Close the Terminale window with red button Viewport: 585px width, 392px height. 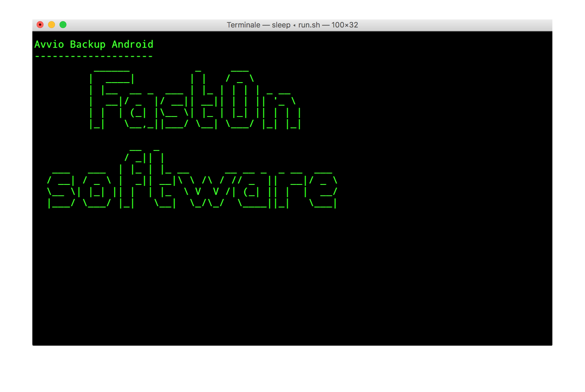(40, 25)
